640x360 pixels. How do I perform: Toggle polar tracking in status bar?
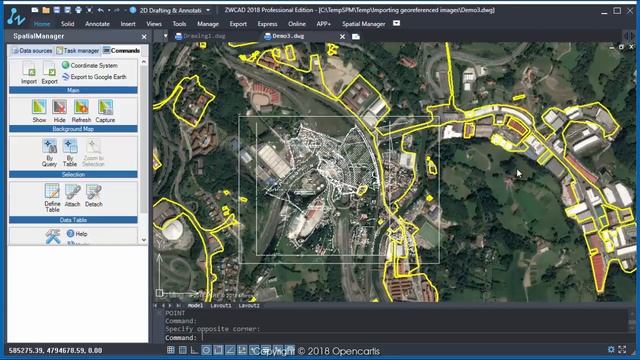point(207,350)
